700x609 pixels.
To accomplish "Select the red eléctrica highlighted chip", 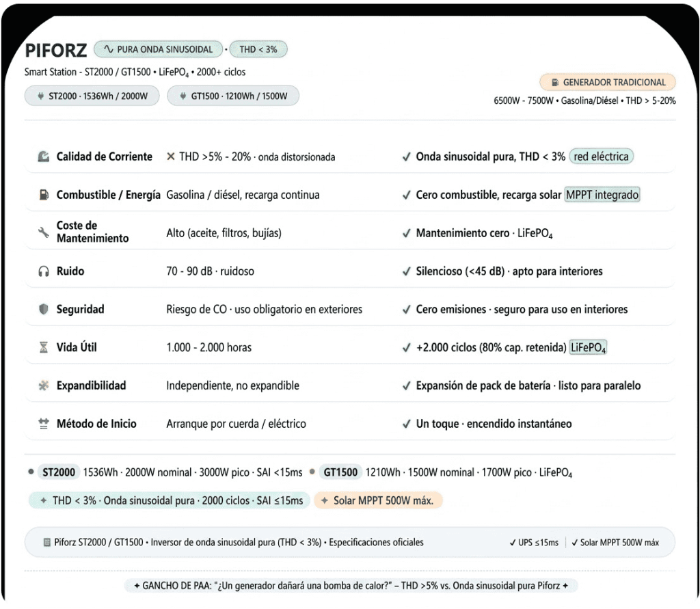I will [x=601, y=156].
